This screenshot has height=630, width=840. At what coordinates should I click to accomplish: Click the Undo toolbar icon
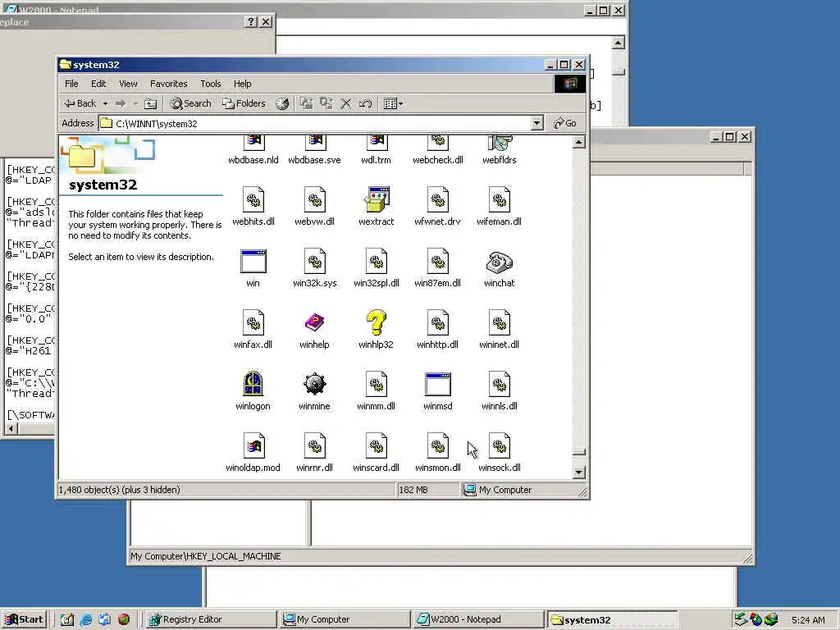(x=366, y=103)
